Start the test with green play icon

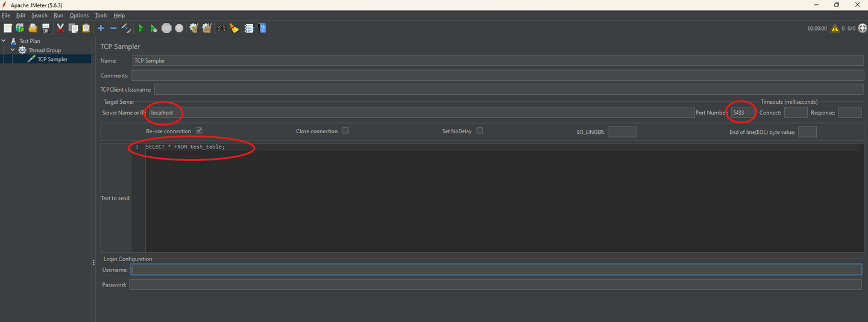coord(140,28)
